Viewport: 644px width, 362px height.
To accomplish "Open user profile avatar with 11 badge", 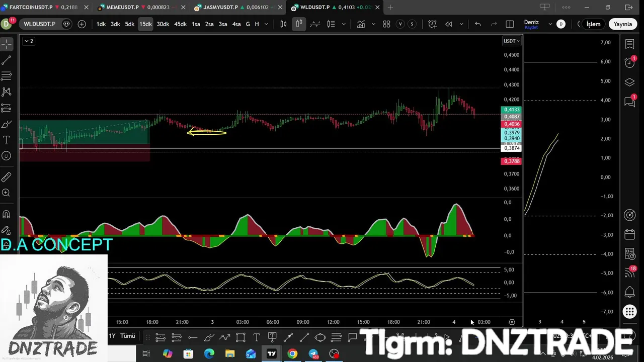I will pyautogui.click(x=7, y=23).
